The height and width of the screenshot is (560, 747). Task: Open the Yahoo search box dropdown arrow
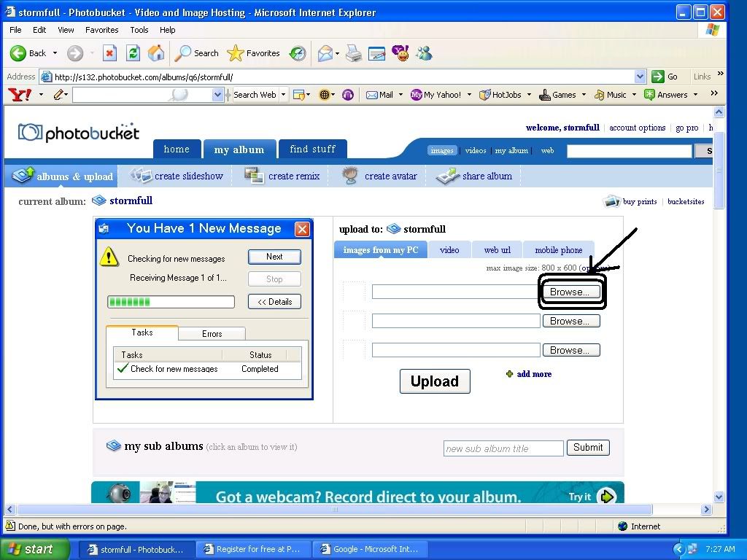[x=217, y=95]
